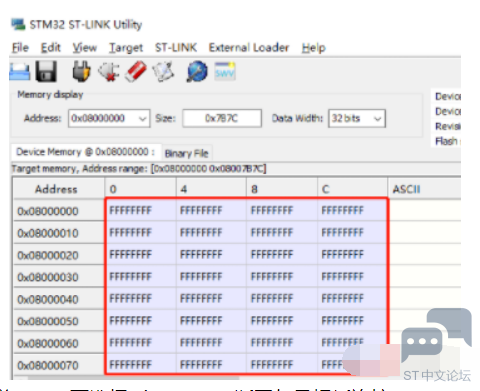The image size is (480, 391).
Task: Click the ST-LINK Utility title bar app icon
Action: tap(18, 25)
